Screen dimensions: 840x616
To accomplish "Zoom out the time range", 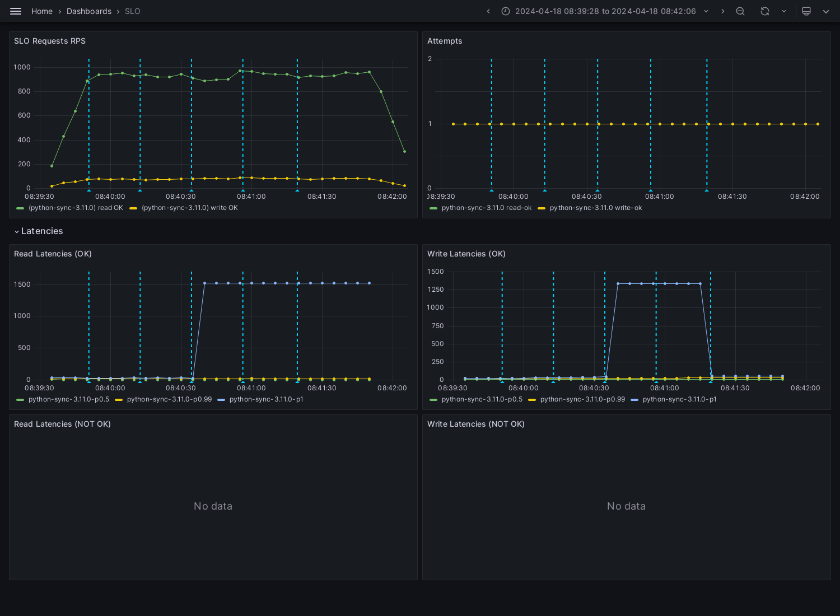I will (x=740, y=11).
